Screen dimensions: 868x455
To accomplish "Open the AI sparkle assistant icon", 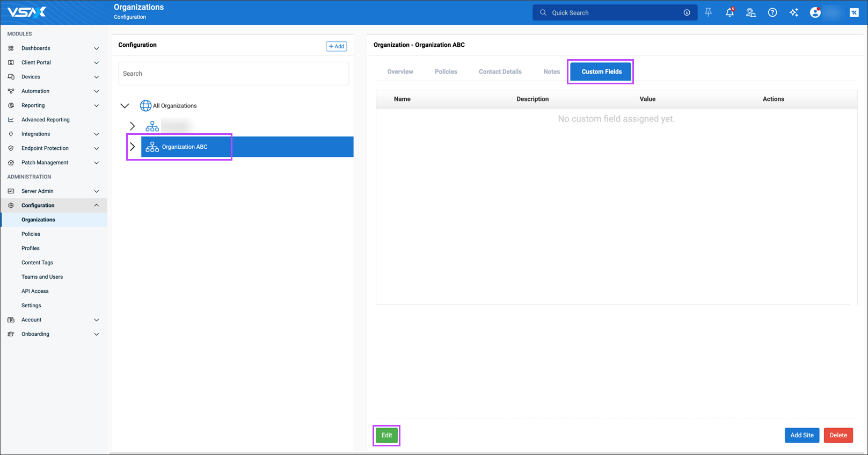I will tap(793, 13).
